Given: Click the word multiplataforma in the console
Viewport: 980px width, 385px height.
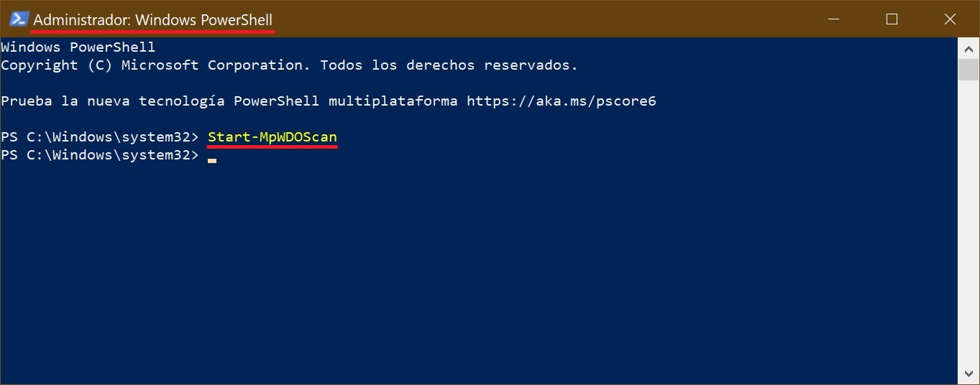Looking at the screenshot, I should pos(393,101).
